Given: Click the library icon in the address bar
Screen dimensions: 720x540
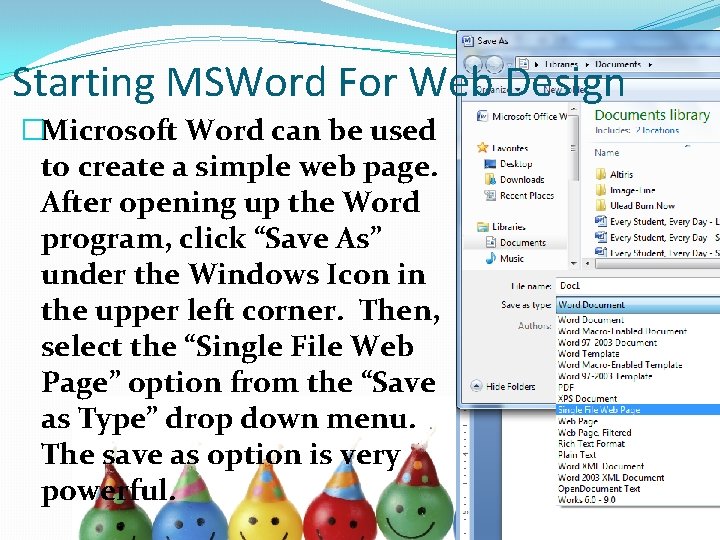Looking at the screenshot, I should (523, 64).
